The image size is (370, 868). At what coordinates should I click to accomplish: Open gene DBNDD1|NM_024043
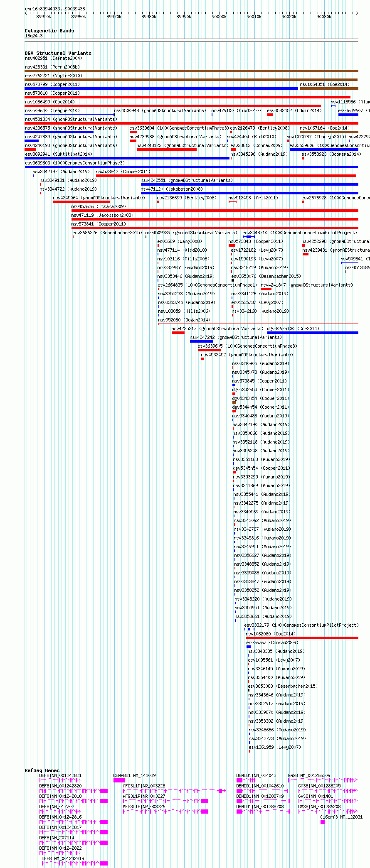tap(257, 775)
